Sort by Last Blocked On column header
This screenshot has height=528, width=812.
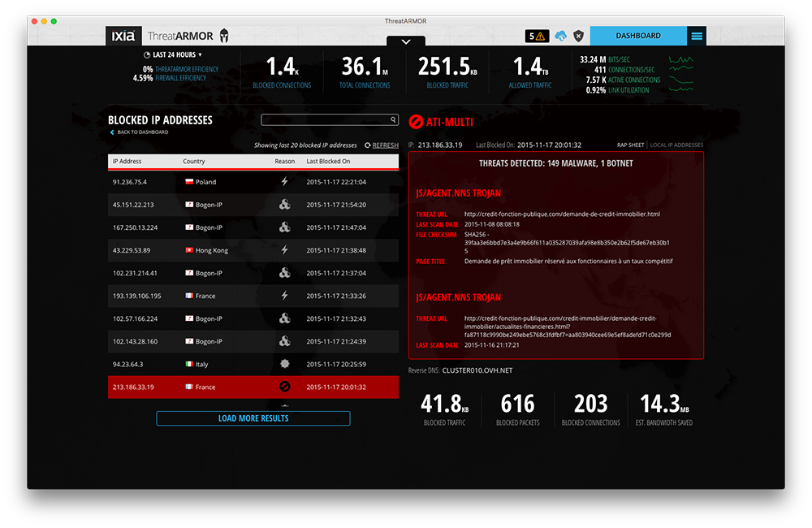(x=328, y=161)
